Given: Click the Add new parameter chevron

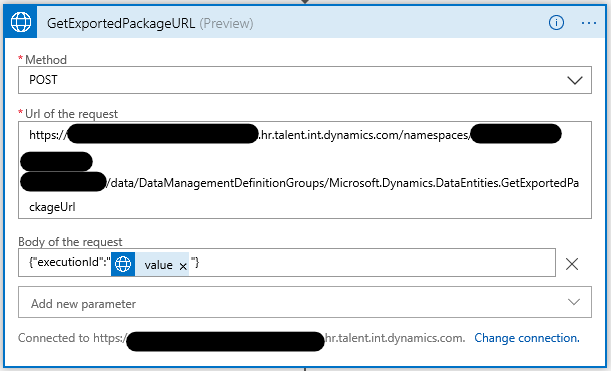Looking at the screenshot, I should point(574,302).
